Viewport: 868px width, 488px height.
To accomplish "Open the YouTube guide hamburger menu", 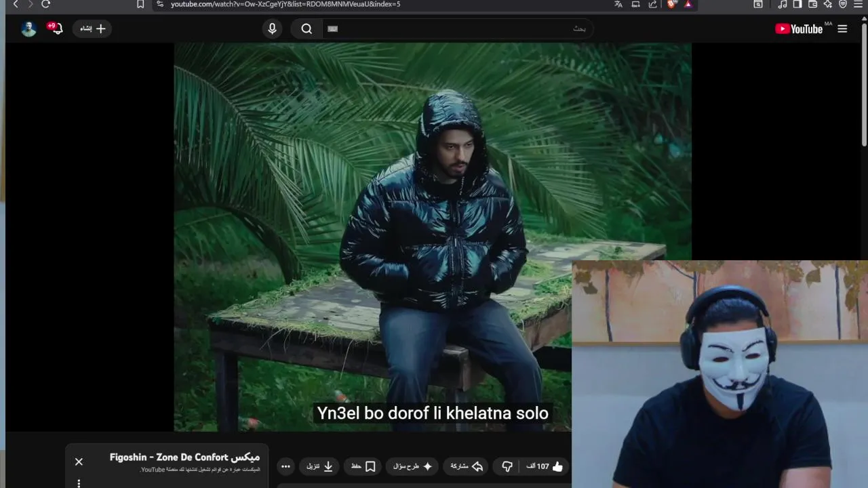I will [842, 28].
